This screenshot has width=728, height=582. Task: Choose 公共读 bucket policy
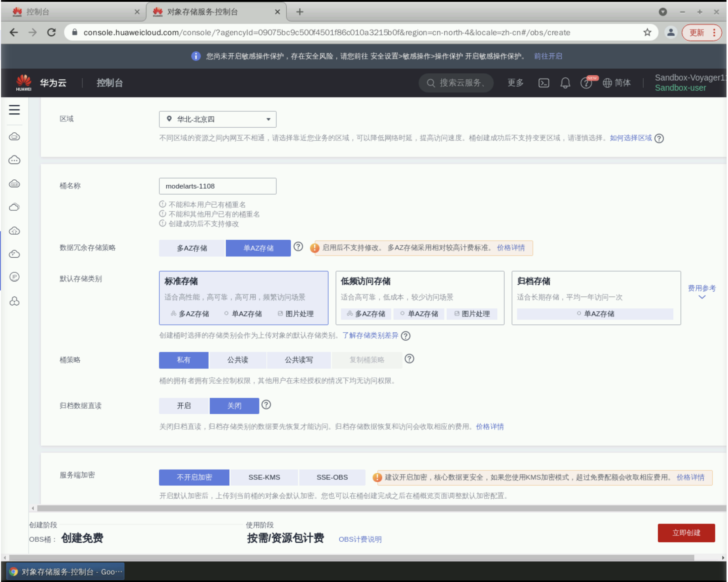point(237,360)
